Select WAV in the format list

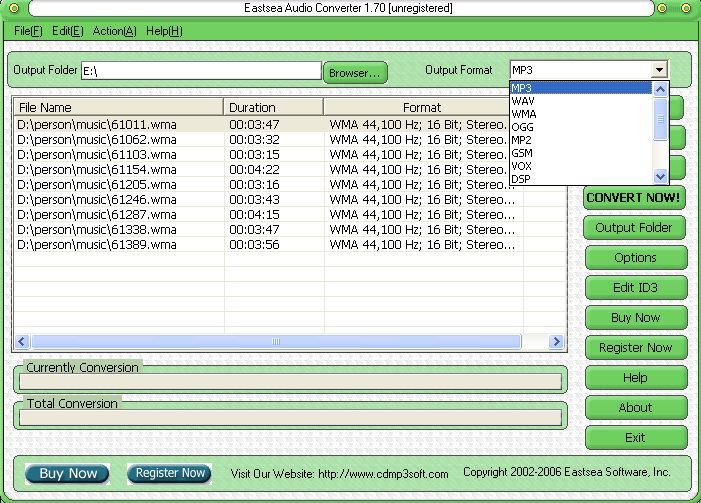[x=581, y=101]
